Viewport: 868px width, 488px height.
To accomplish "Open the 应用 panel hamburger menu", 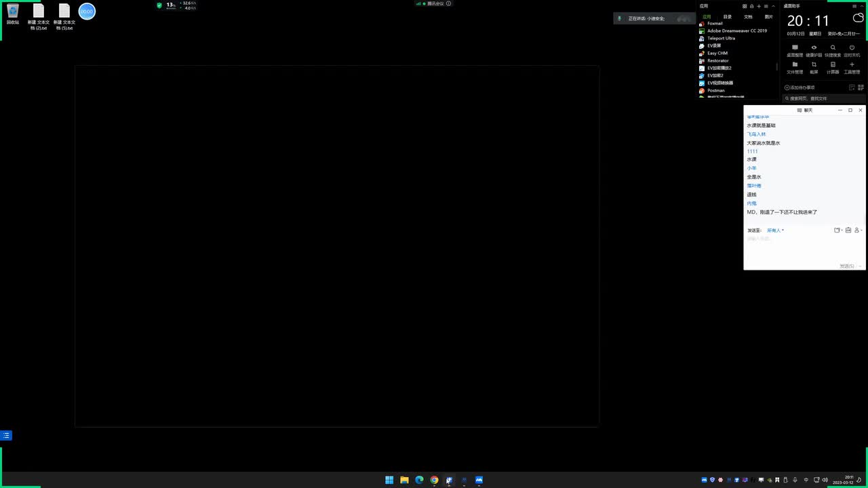I will pyautogui.click(x=766, y=6).
